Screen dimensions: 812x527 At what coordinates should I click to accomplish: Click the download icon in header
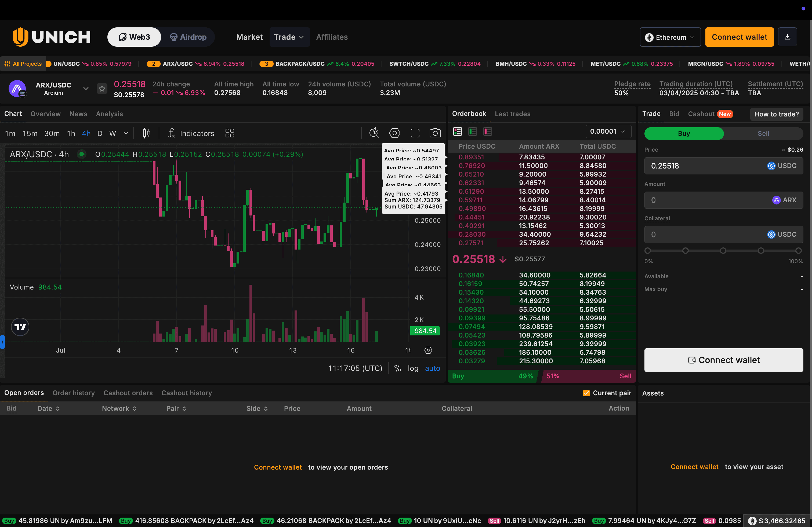[x=787, y=37]
